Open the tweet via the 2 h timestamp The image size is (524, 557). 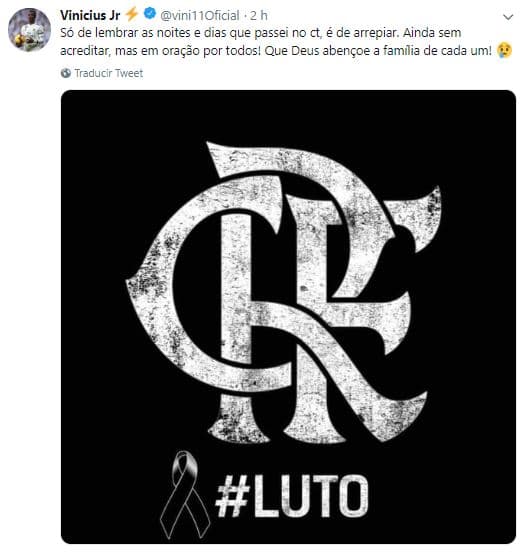click(259, 15)
